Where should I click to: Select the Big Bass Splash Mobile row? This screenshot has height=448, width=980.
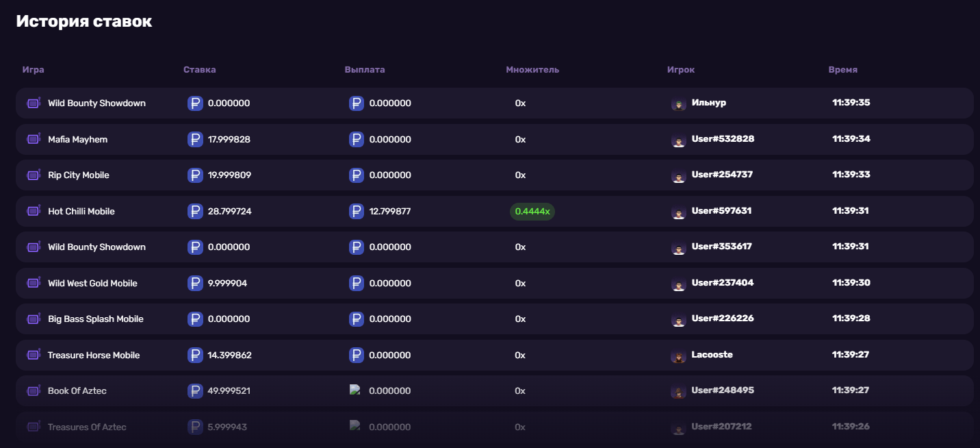coord(494,319)
